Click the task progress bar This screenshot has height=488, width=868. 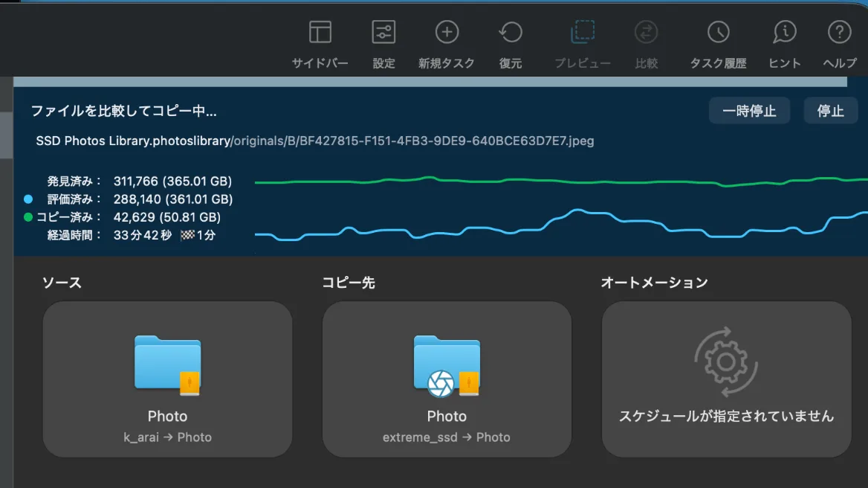pyautogui.click(x=430, y=82)
